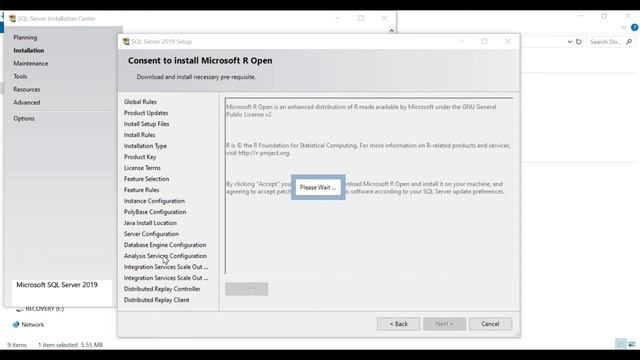Maximize the SQL Server 2019 Setup window
Screen dimensions: 640x360
click(484, 41)
